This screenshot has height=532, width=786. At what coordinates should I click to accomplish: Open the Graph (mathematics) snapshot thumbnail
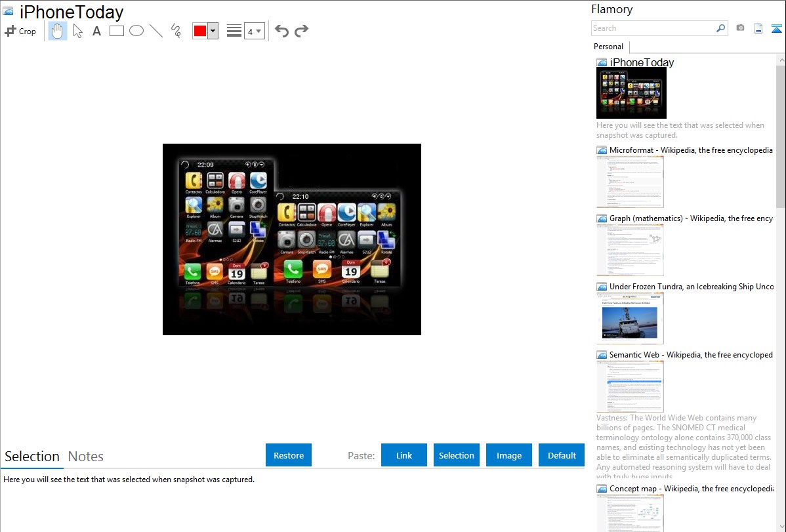[x=630, y=250]
